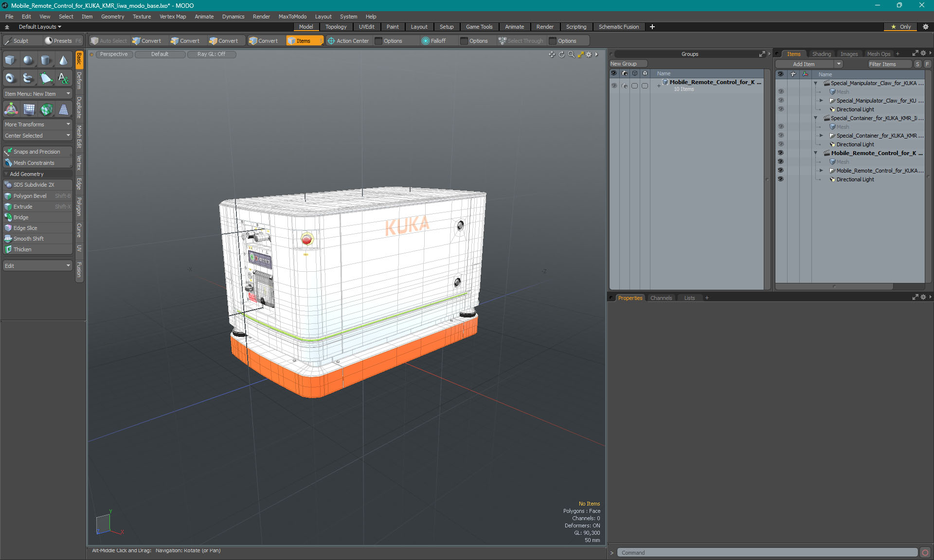Select the Pen polygon tool
The height and width of the screenshot is (560, 934).
click(x=46, y=78)
